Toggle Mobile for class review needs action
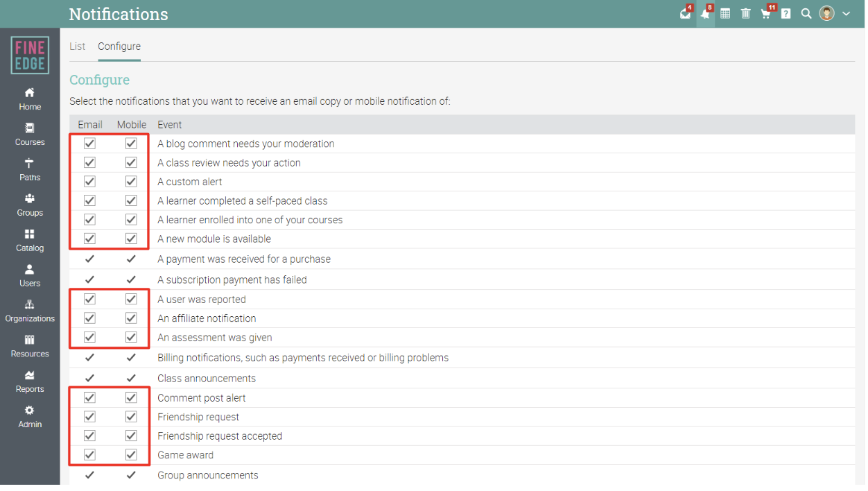868x491 pixels. point(131,162)
